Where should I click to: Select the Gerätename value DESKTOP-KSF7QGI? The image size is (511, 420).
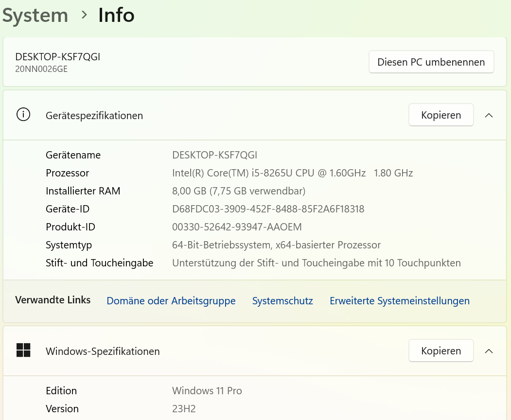215,155
